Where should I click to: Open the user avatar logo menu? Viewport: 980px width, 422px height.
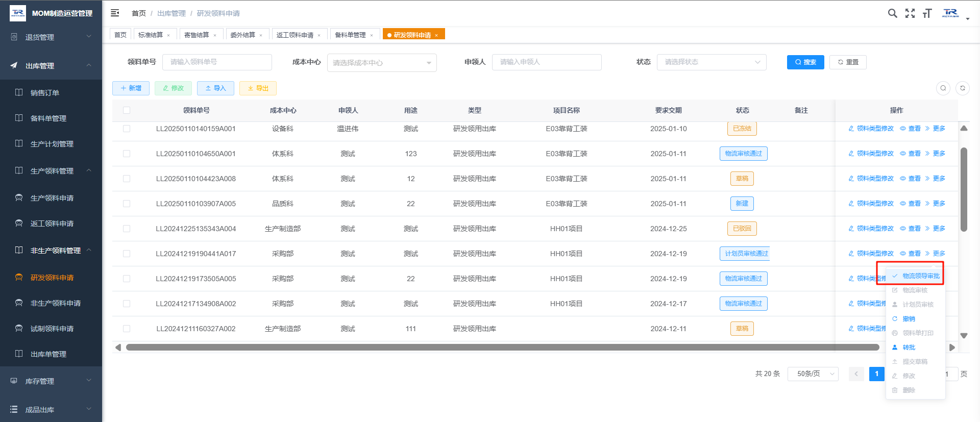[950, 13]
